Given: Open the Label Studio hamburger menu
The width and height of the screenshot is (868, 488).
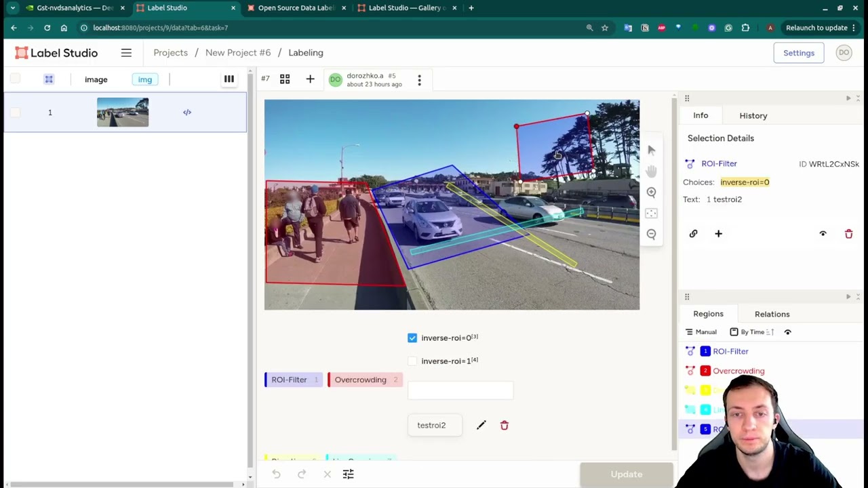Looking at the screenshot, I should 126,53.
